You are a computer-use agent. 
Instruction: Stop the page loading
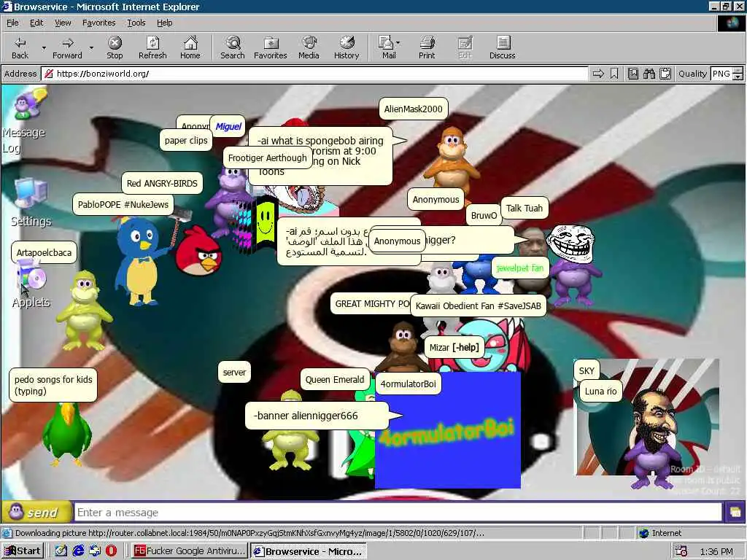coord(115,47)
